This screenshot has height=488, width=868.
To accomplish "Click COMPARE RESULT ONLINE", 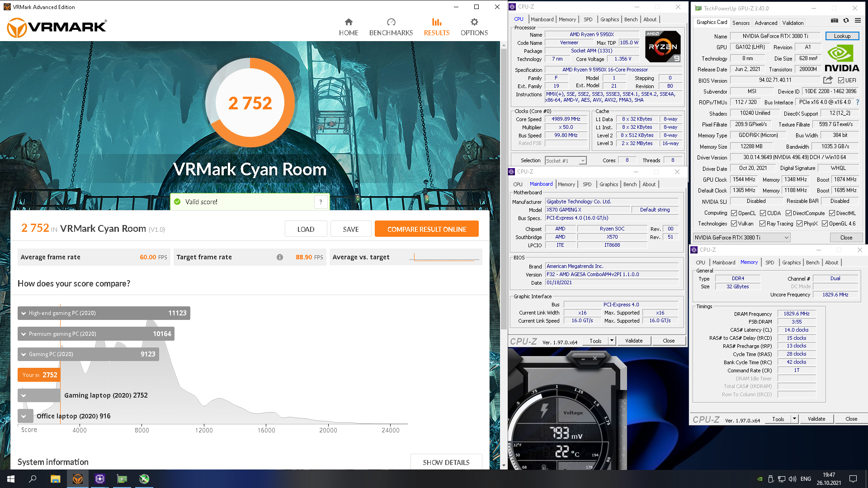I will click(x=427, y=229).
